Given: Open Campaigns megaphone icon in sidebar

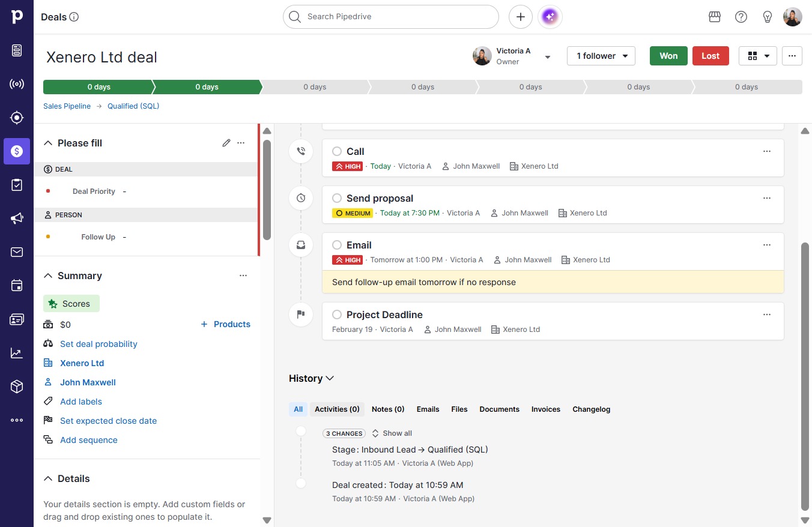Looking at the screenshot, I should click(x=17, y=218).
